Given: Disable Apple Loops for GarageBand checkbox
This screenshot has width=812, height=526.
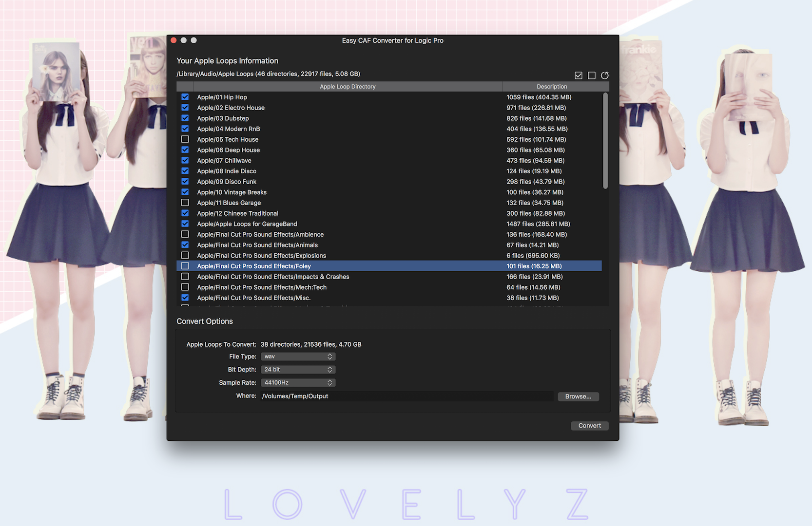Looking at the screenshot, I should click(x=185, y=224).
